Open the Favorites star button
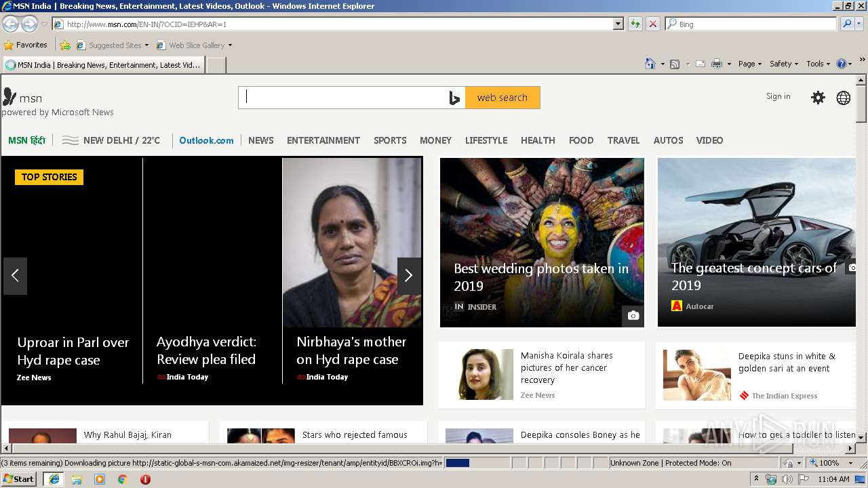Viewport: 868px width, 488px height. (x=25, y=45)
